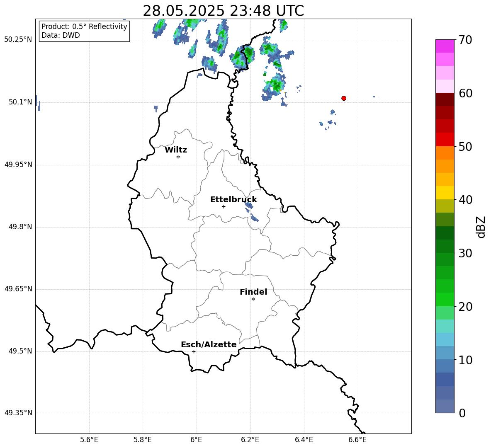Screen dimensions: 491x448
Task: Click the 50 tick label on colorbar
Action: click(465, 146)
